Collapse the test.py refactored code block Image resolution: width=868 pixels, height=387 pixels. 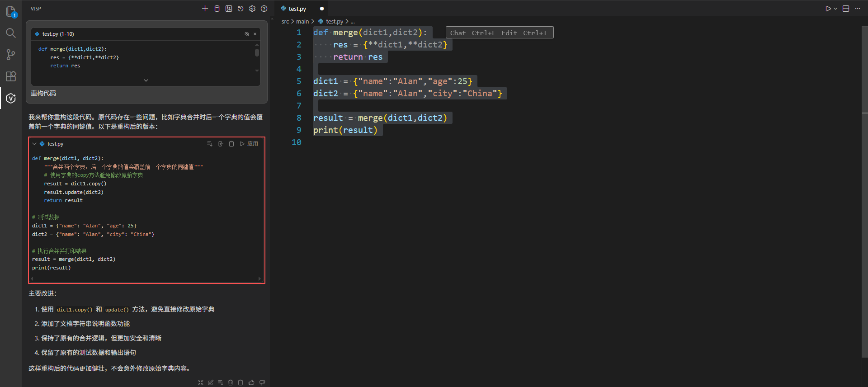[34, 144]
